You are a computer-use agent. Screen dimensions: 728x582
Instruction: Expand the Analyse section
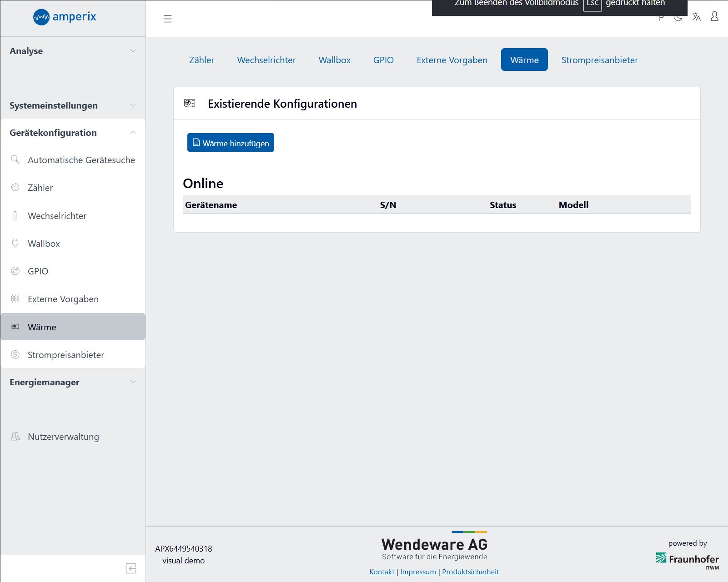[73, 51]
